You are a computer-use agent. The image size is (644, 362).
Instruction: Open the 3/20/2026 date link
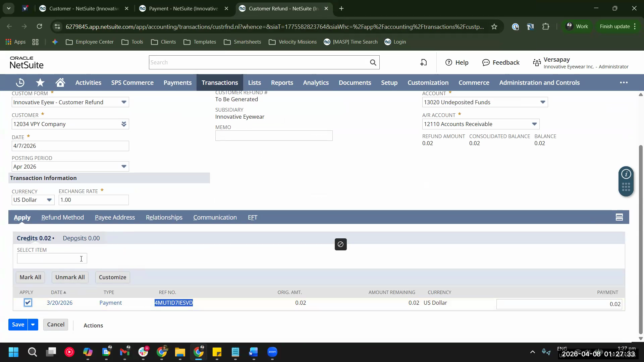pyautogui.click(x=60, y=303)
